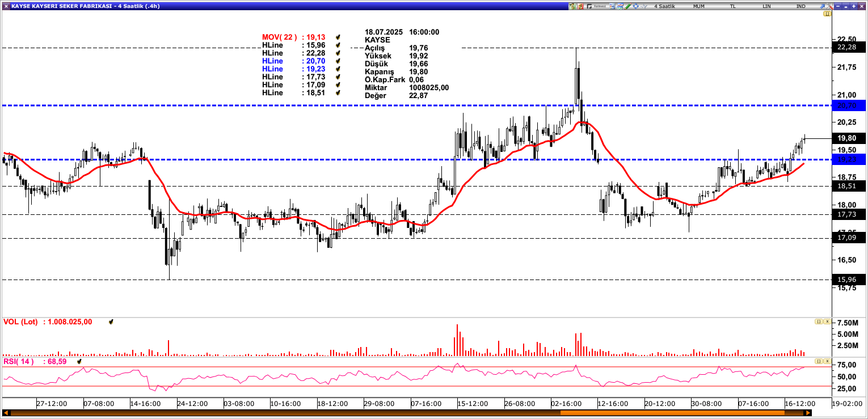Image resolution: width=868 pixels, height=419 pixels.
Task: Open the 4 Saatlik timeframe selector
Action: coord(664,6)
